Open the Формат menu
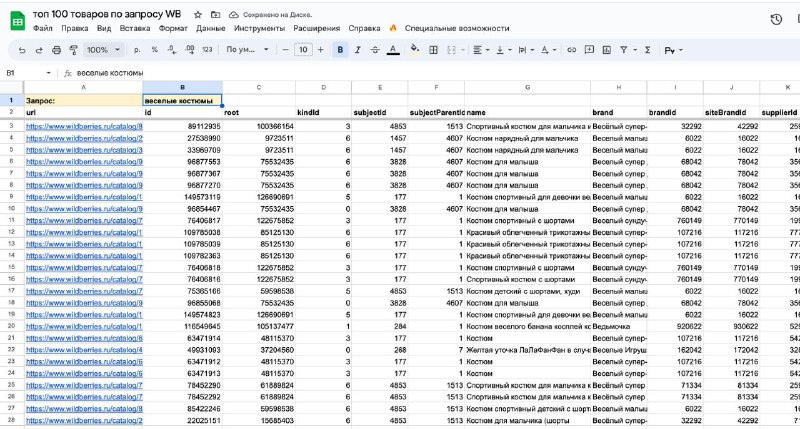The height and width of the screenshot is (429, 800). pyautogui.click(x=173, y=28)
